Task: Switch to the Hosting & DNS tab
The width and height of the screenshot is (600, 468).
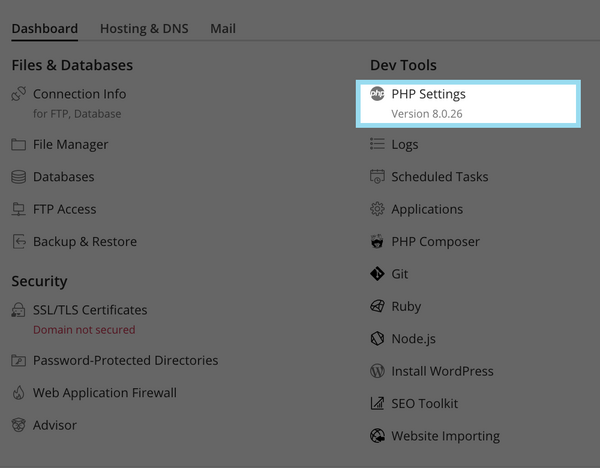Action: (143, 29)
